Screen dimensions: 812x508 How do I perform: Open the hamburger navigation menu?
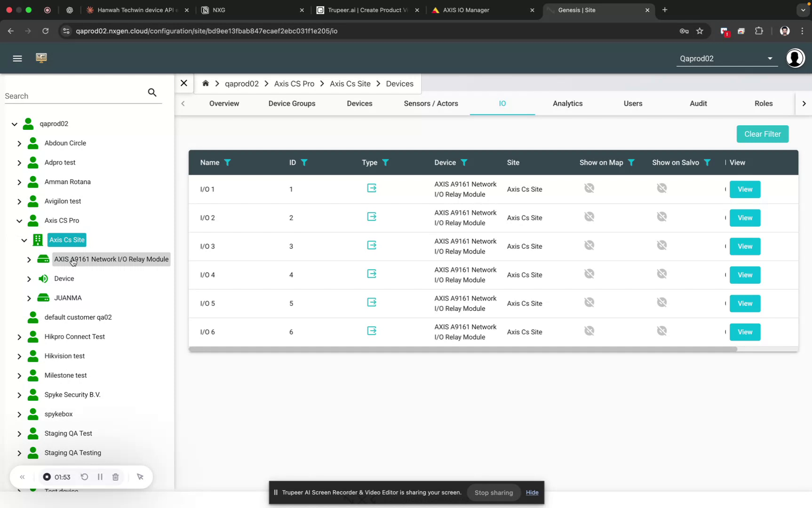coord(17,58)
